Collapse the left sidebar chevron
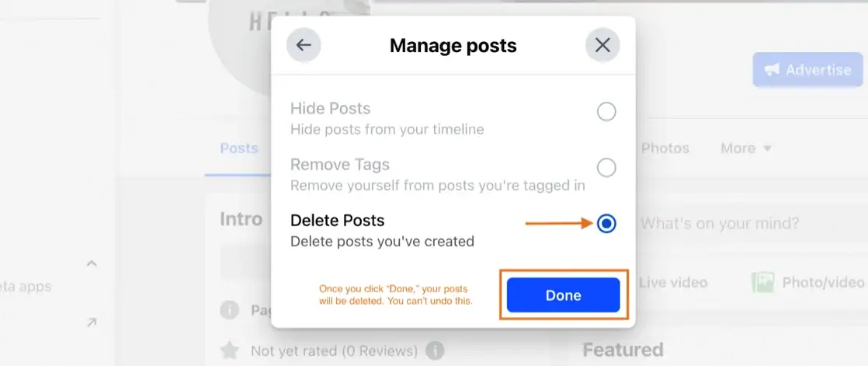The width and height of the screenshot is (868, 366). click(x=92, y=263)
